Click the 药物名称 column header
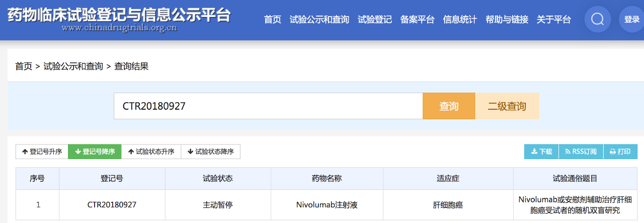644x223 pixels. [x=327, y=178]
